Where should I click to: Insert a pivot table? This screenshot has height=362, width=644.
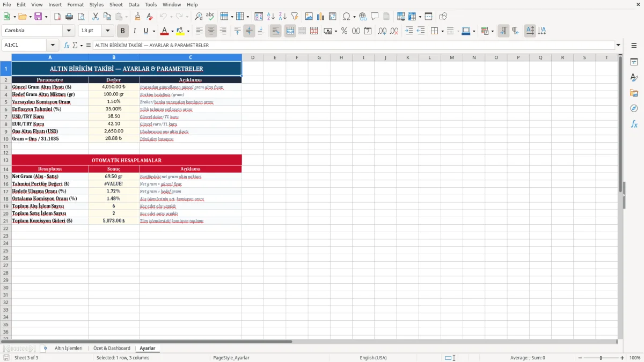[333, 17]
